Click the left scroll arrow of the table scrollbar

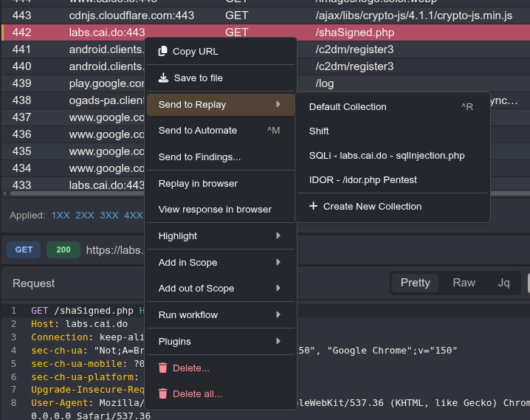[4, 193]
